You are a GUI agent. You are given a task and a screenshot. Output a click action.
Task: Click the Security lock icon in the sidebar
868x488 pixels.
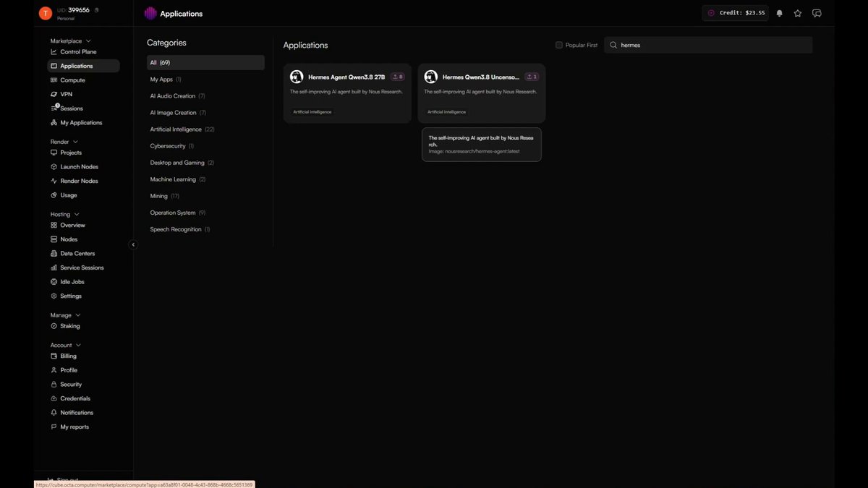pyautogui.click(x=54, y=385)
